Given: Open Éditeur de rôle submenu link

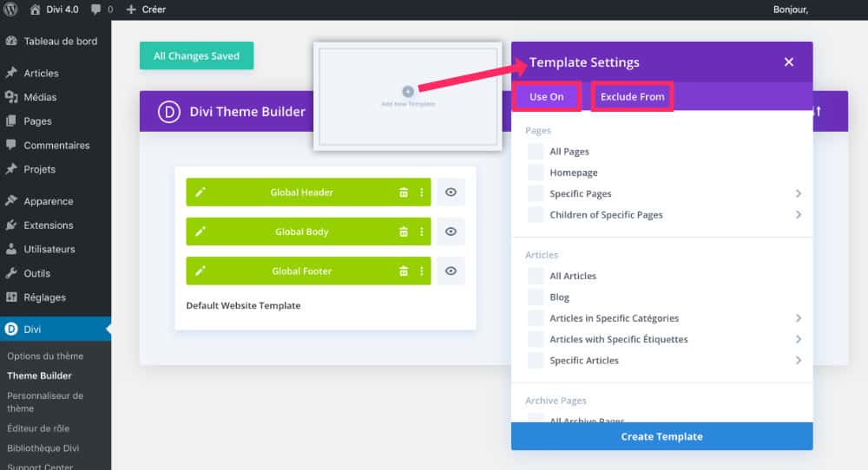Looking at the screenshot, I should click(38, 428).
